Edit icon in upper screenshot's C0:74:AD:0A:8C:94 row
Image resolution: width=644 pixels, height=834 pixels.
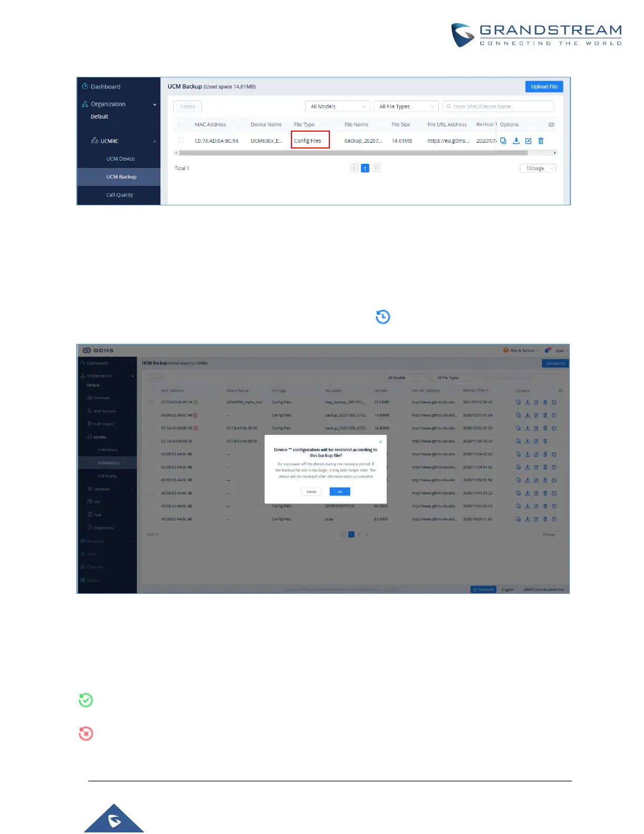(528, 141)
